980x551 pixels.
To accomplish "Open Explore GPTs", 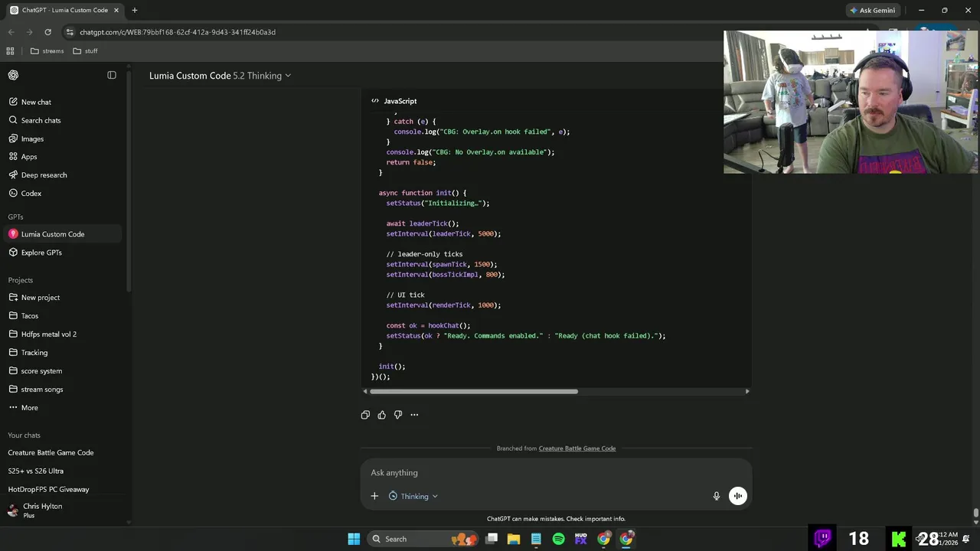I will pos(62,253).
